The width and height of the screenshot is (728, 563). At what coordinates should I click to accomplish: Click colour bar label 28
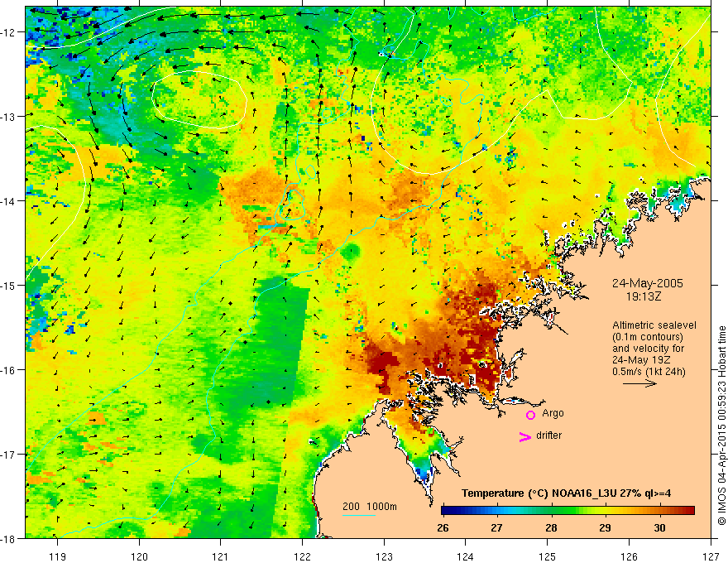[x=551, y=528]
